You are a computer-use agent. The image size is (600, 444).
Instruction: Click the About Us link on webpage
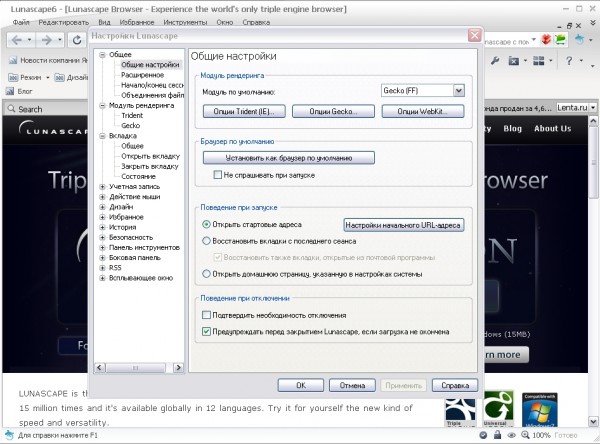(553, 129)
